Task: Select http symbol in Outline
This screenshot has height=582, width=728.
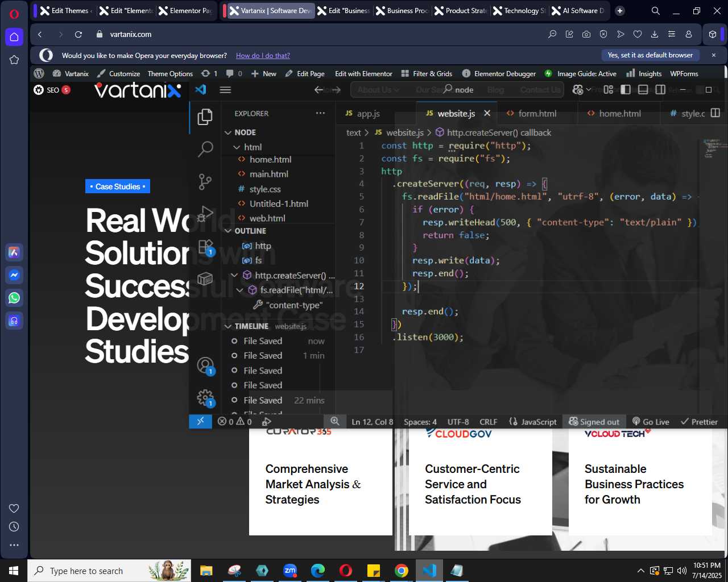Action: (x=263, y=246)
